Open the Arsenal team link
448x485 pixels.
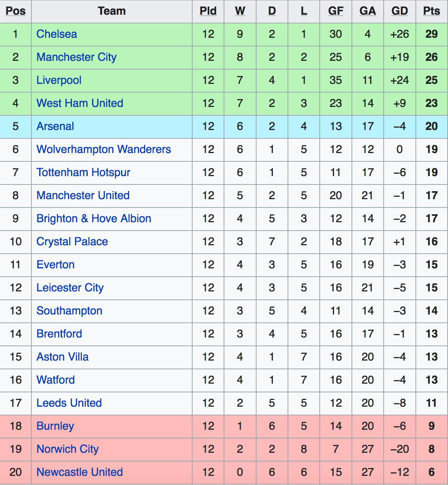pos(55,126)
